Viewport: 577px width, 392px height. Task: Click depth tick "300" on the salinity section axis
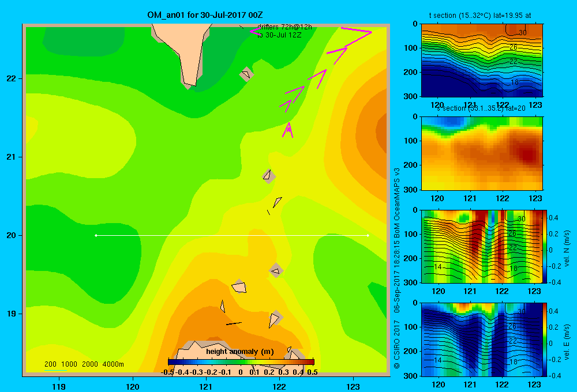point(410,190)
